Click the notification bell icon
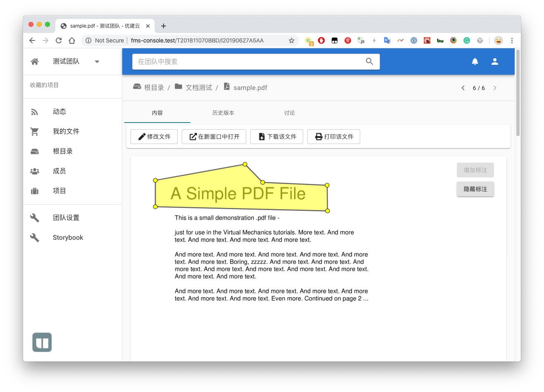Viewport: 544px width, 392px height. [x=475, y=61]
